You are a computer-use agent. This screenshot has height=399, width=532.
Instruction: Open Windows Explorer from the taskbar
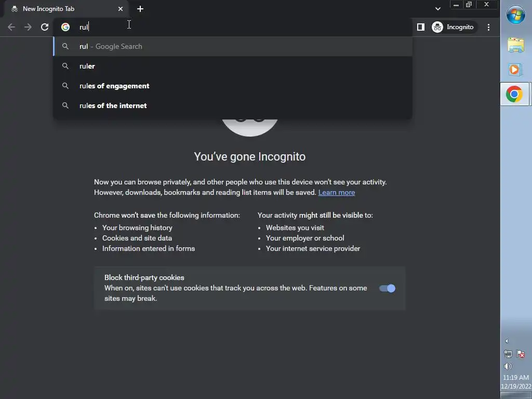point(516,45)
